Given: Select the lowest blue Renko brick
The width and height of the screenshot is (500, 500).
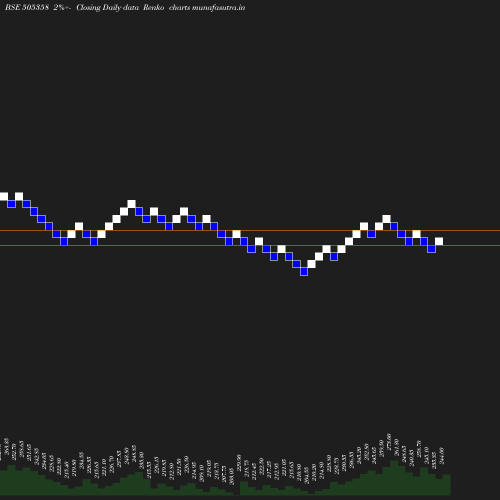Looking at the screenshot, I should click(x=304, y=272).
